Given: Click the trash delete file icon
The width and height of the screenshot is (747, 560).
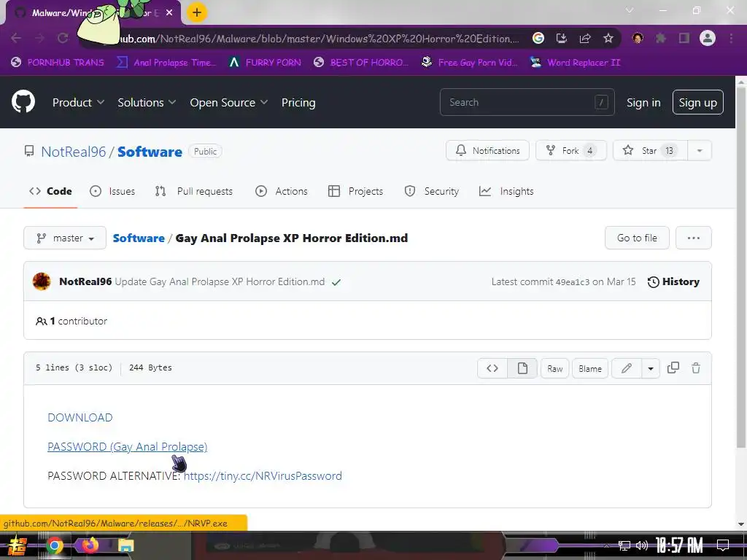Looking at the screenshot, I should click(x=696, y=367).
